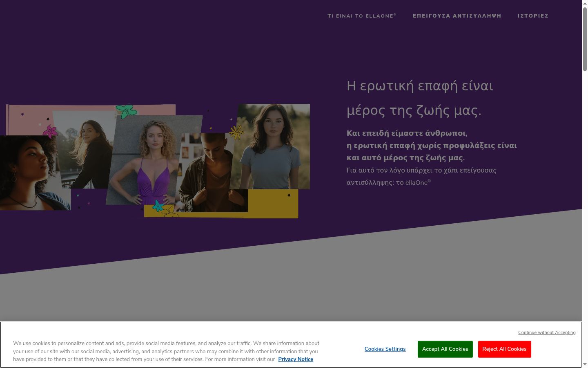This screenshot has width=588, height=368.
Task: Follow the Privacy Notice link
Action: pyautogui.click(x=296, y=359)
